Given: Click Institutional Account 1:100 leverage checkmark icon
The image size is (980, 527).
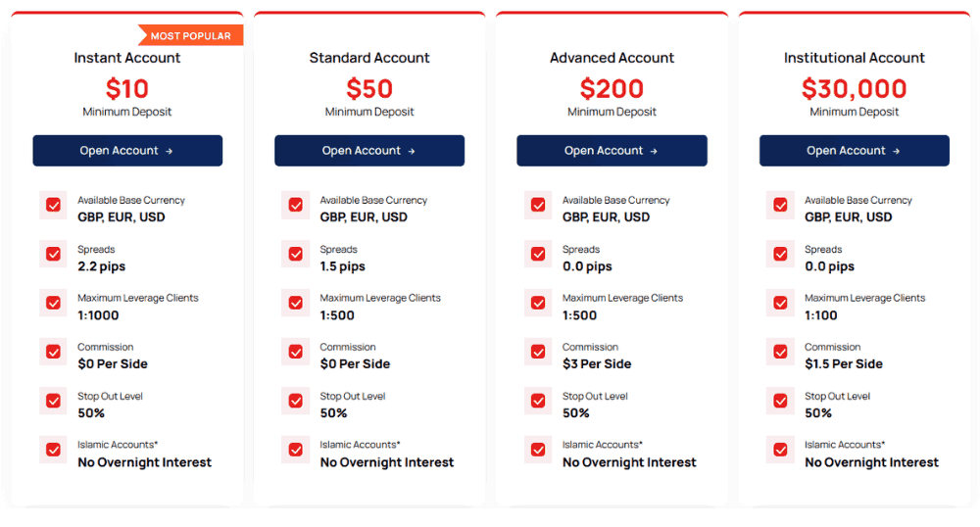Looking at the screenshot, I should coord(780,304).
